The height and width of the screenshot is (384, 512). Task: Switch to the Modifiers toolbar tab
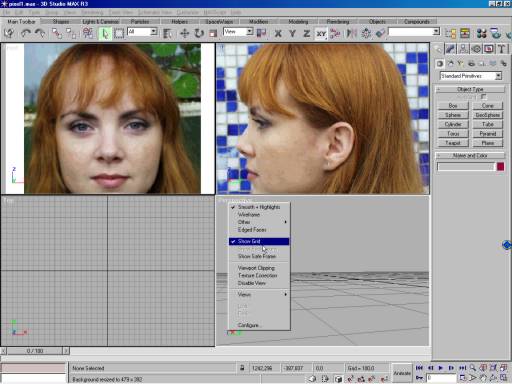pyautogui.click(x=258, y=22)
